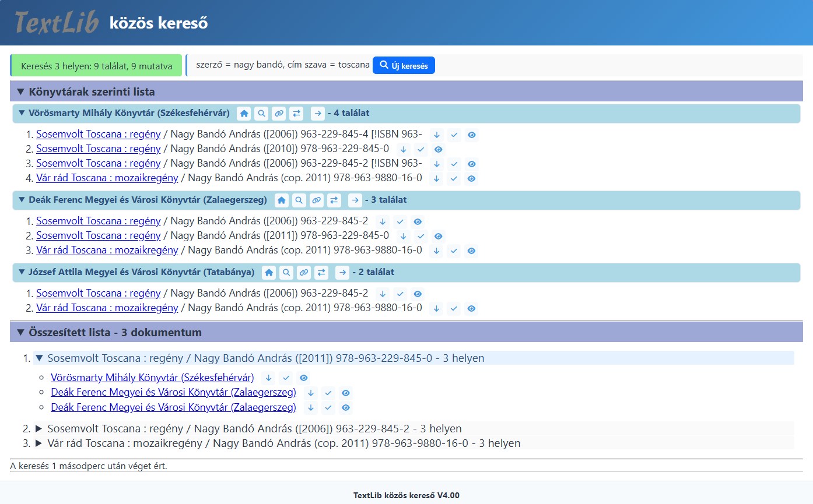Toggle eye icon for Tatabánya's 2006 Sosemvolt Toscana
813x504 pixels.
(417, 294)
